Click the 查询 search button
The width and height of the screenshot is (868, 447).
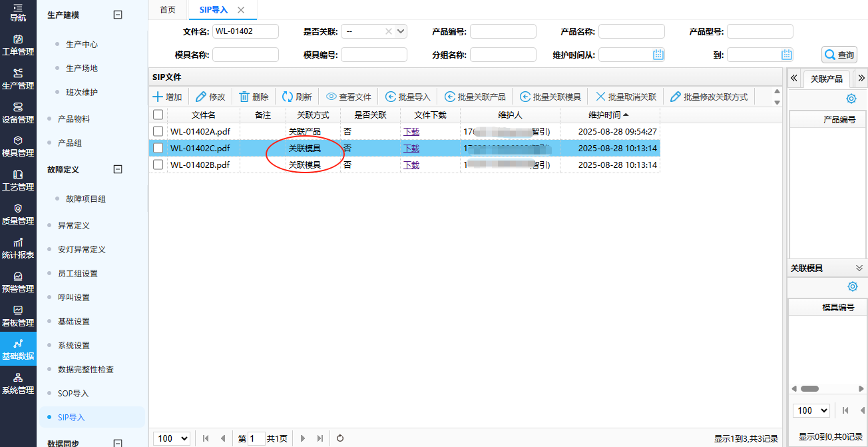pyautogui.click(x=839, y=55)
